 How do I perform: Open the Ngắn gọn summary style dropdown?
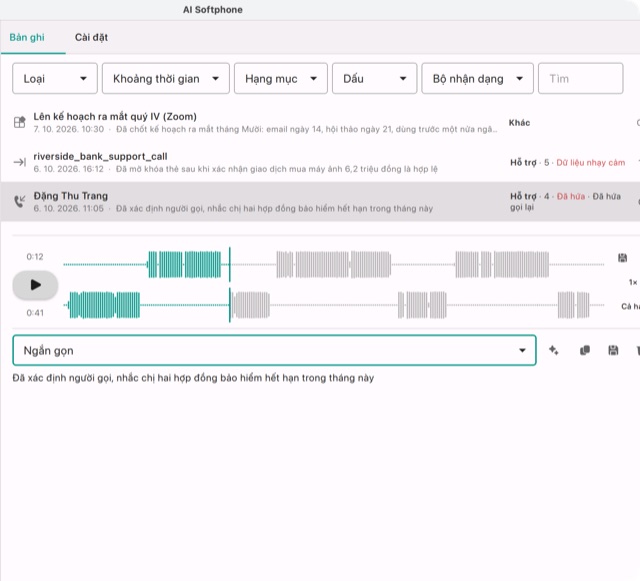pyautogui.click(x=274, y=350)
